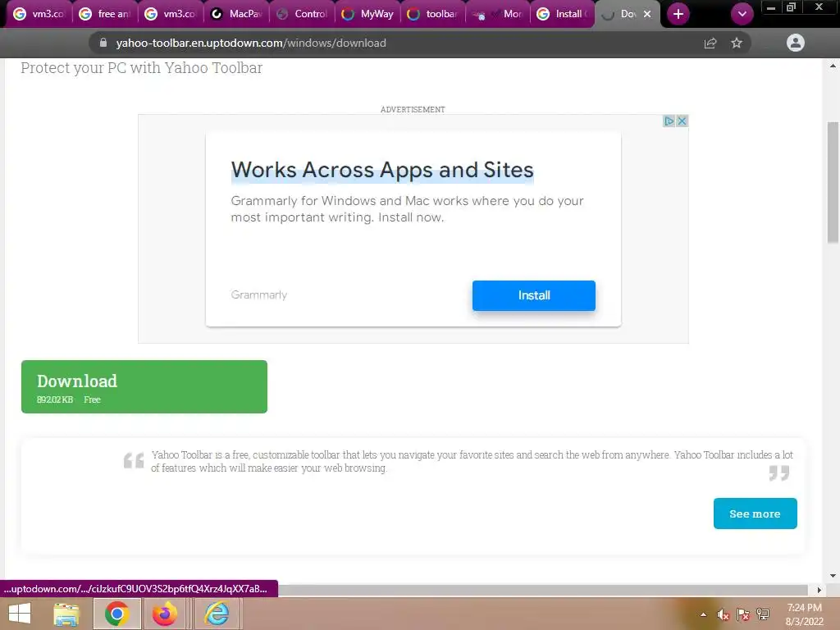Click the 'Protect your PC with Yahoo Toolbar' heading
Screen dimensions: 840x630
pos(141,68)
